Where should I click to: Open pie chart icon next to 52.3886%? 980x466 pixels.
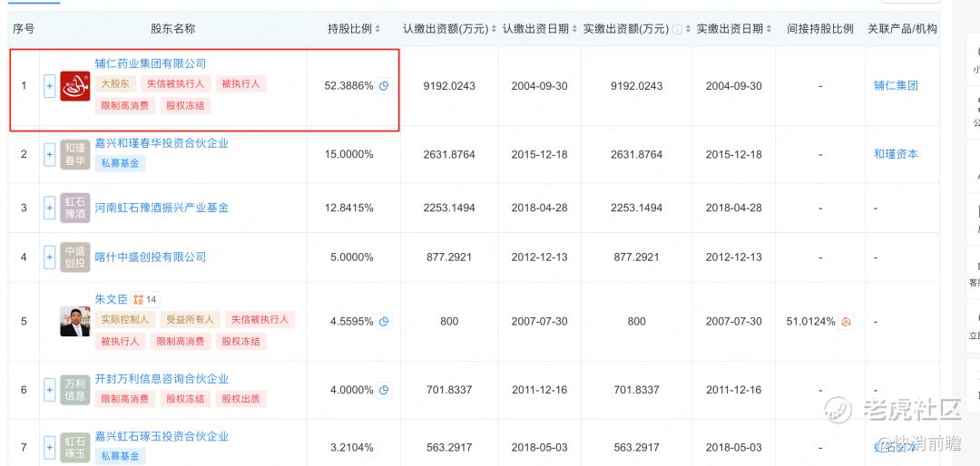click(x=385, y=85)
